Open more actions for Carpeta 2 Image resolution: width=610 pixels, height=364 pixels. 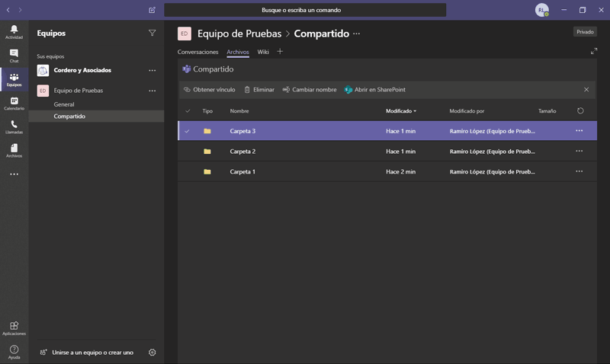579,151
